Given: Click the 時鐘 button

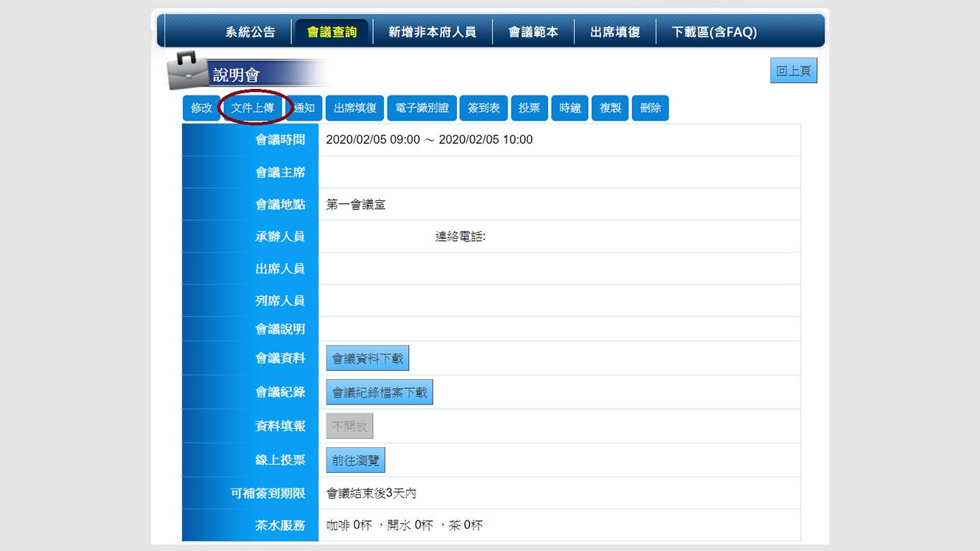Looking at the screenshot, I should 570,108.
